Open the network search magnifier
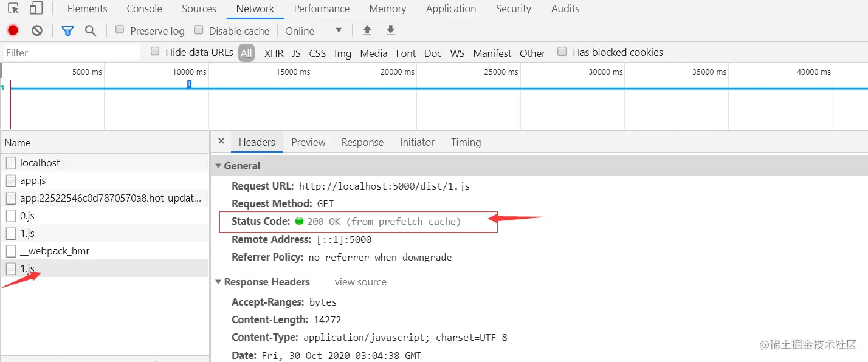 pos(91,30)
